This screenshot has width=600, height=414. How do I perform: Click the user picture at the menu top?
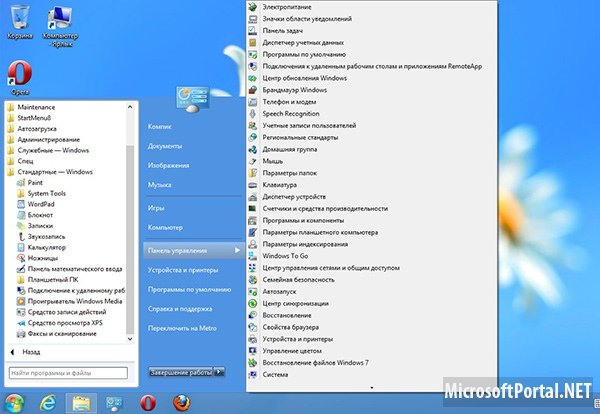(192, 99)
